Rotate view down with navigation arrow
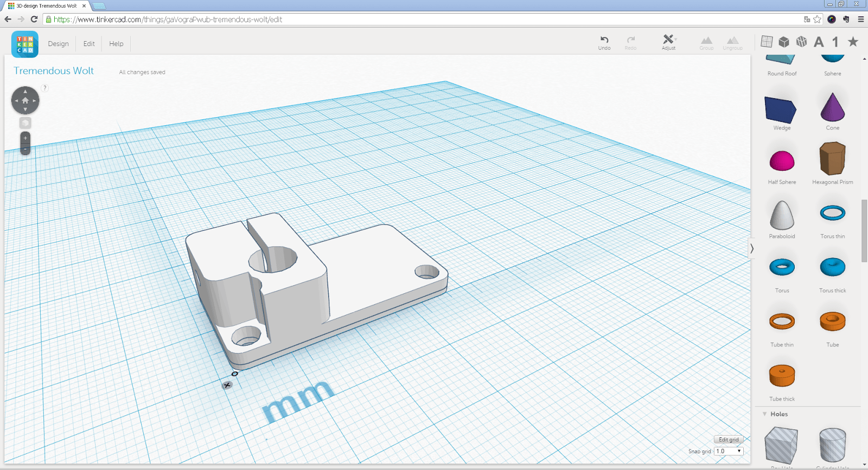The height and width of the screenshot is (470, 868). pos(25,110)
